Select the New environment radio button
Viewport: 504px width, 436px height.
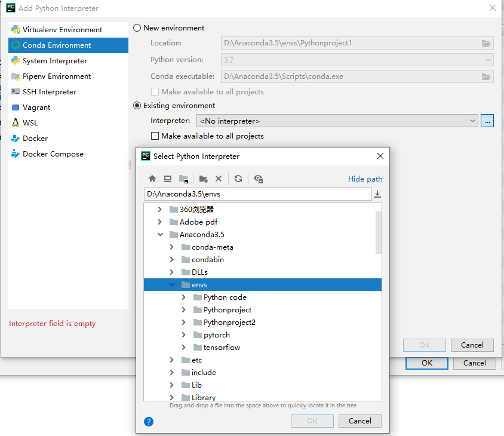pyautogui.click(x=137, y=28)
